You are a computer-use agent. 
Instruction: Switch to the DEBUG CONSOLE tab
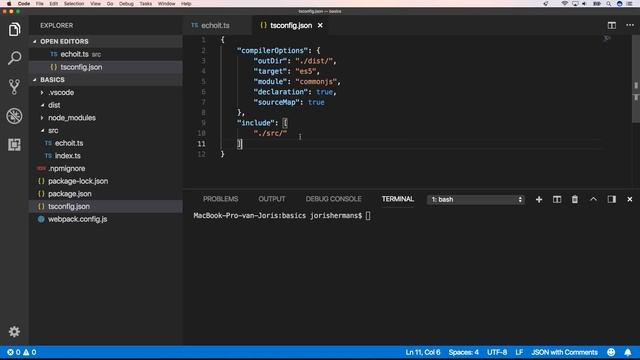click(x=333, y=199)
